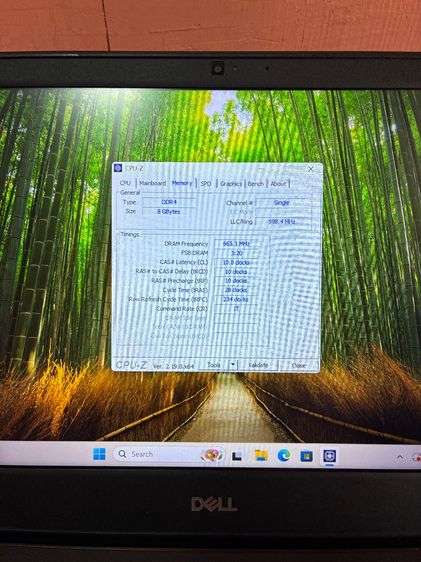Click the 10.0 clocks CAS Latency value
Screen dimensions: 421x562
click(x=236, y=262)
